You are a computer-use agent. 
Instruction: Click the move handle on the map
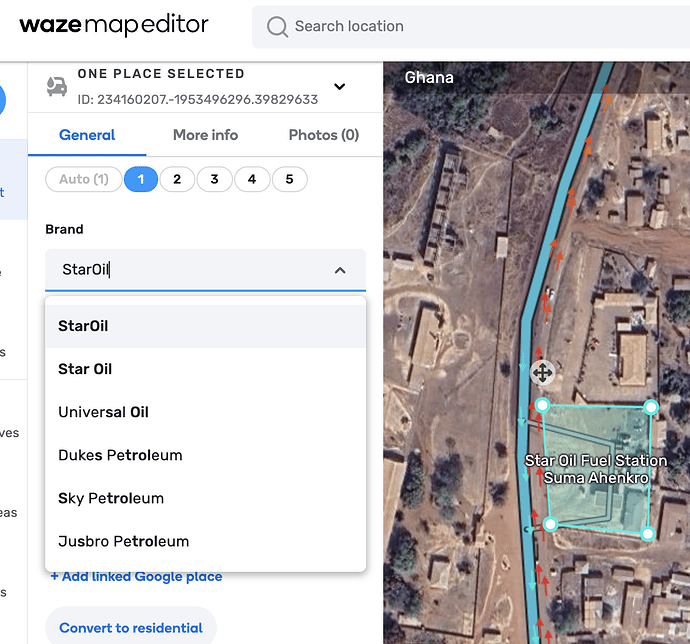[x=542, y=373]
